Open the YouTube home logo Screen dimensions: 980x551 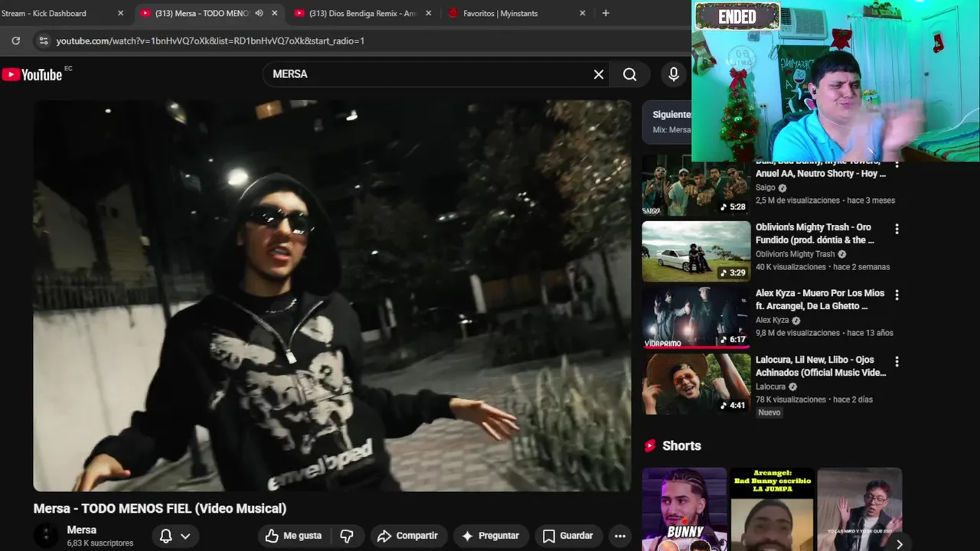(32, 74)
